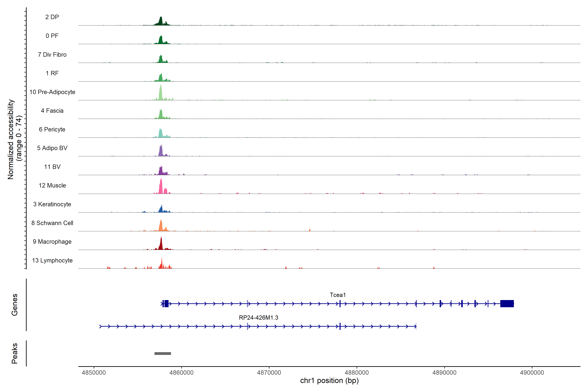
Task: Click the 3 Keratinocyte track label
Action: [x=52, y=204]
